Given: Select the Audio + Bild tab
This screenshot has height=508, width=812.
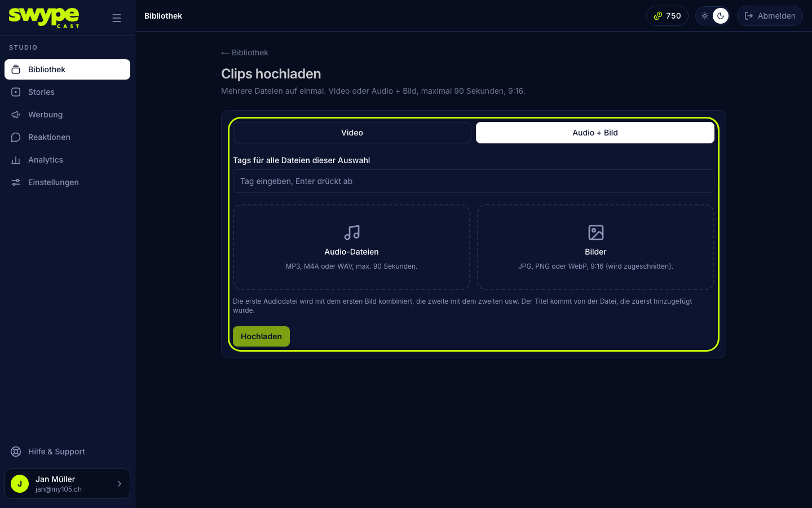Looking at the screenshot, I should coord(595,133).
